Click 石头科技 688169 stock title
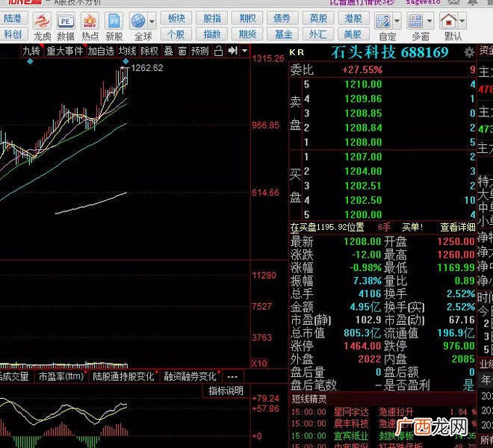The image size is (493, 448). click(x=390, y=52)
